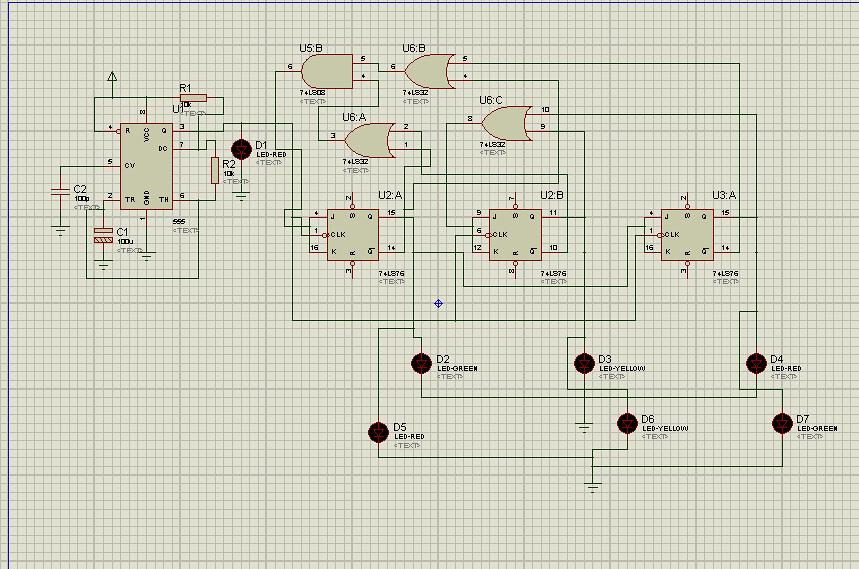Image resolution: width=859 pixels, height=569 pixels.
Task: Click the D5 red LED symbol
Action: click(379, 432)
